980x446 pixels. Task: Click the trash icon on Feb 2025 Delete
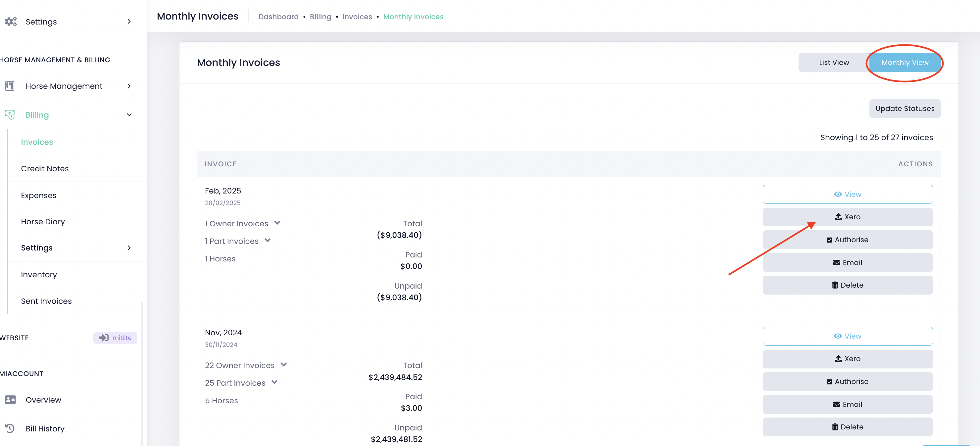pyautogui.click(x=835, y=285)
